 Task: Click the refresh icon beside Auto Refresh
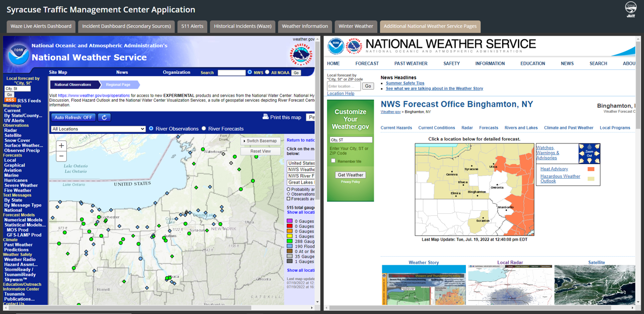point(104,117)
